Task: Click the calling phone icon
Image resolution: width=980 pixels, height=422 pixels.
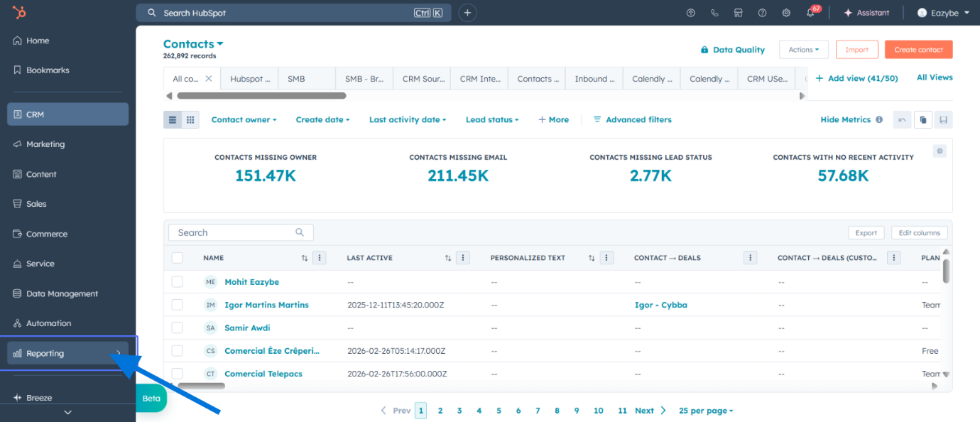Action: (x=714, y=13)
